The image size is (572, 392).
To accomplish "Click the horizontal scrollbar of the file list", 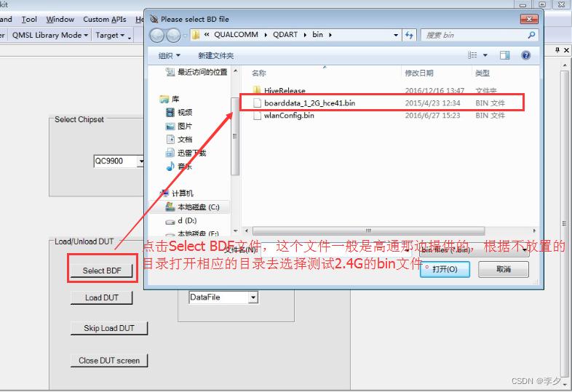I will pyautogui.click(x=368, y=231).
